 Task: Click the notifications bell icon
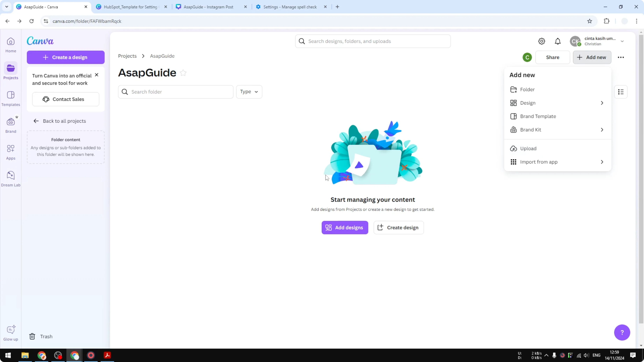coord(558,41)
